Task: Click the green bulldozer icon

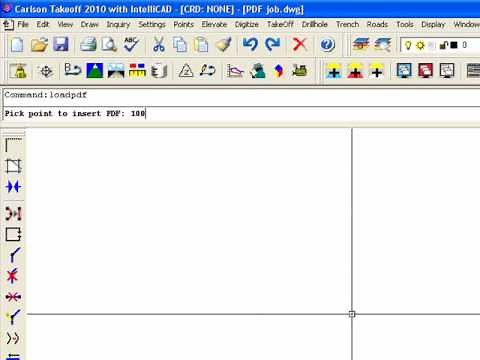Action: pos(299,71)
